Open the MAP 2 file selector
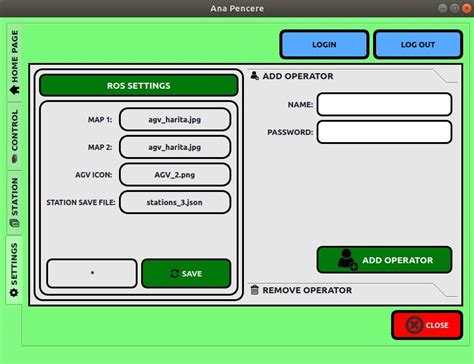Image resolution: width=474 pixels, height=364 pixels. click(x=175, y=147)
